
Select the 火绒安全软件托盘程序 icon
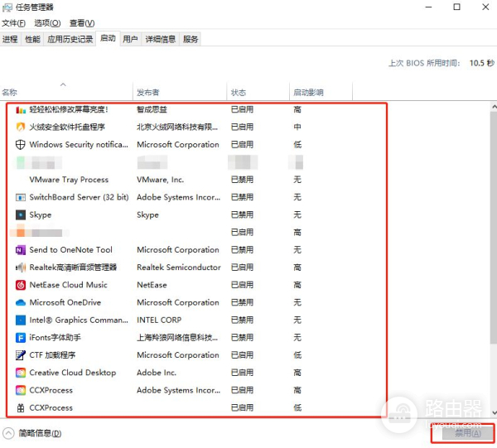pos(21,127)
